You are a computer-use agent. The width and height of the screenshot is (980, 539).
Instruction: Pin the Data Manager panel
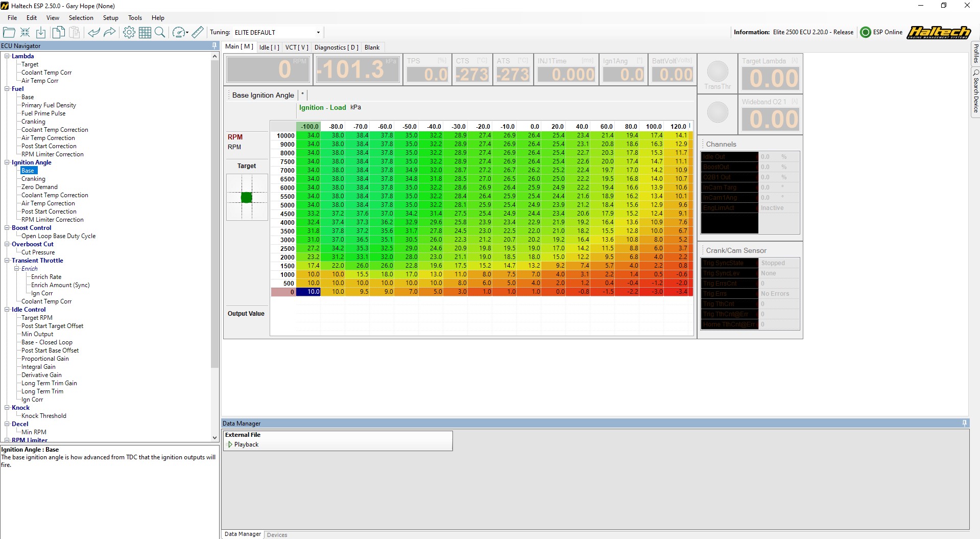pyautogui.click(x=964, y=423)
